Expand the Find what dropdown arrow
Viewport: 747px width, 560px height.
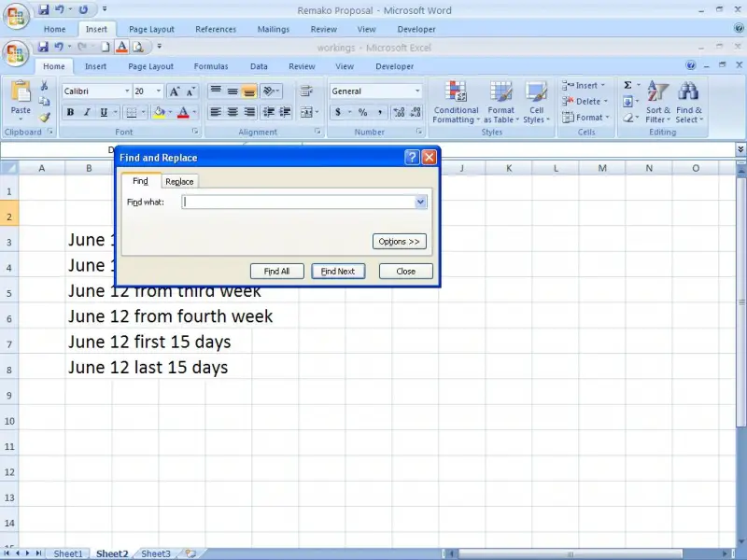[x=420, y=202]
